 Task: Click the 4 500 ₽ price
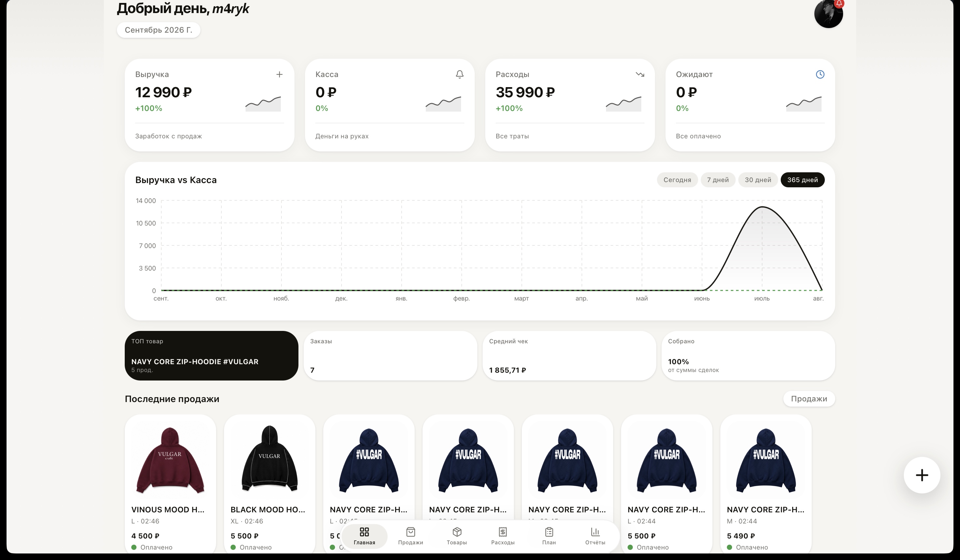click(x=146, y=536)
